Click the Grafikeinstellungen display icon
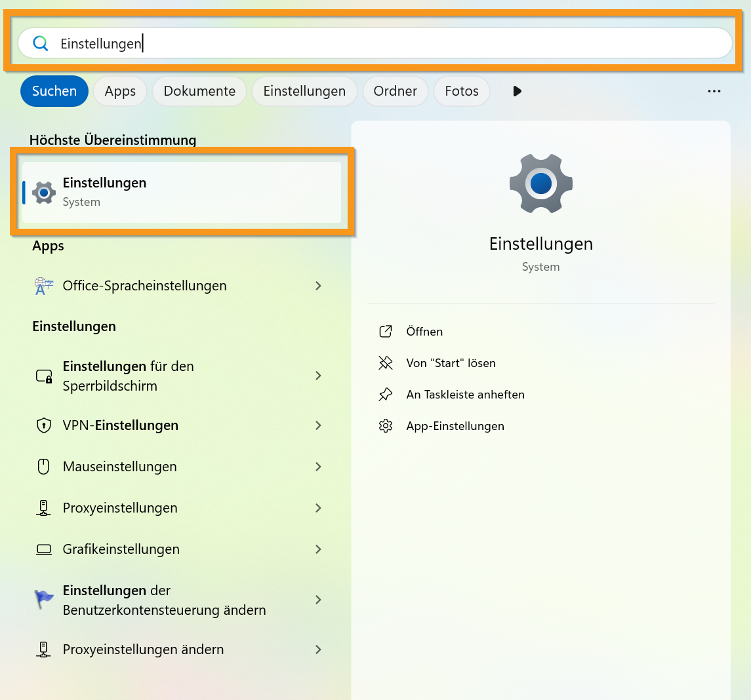This screenshot has width=751, height=700. point(43,549)
